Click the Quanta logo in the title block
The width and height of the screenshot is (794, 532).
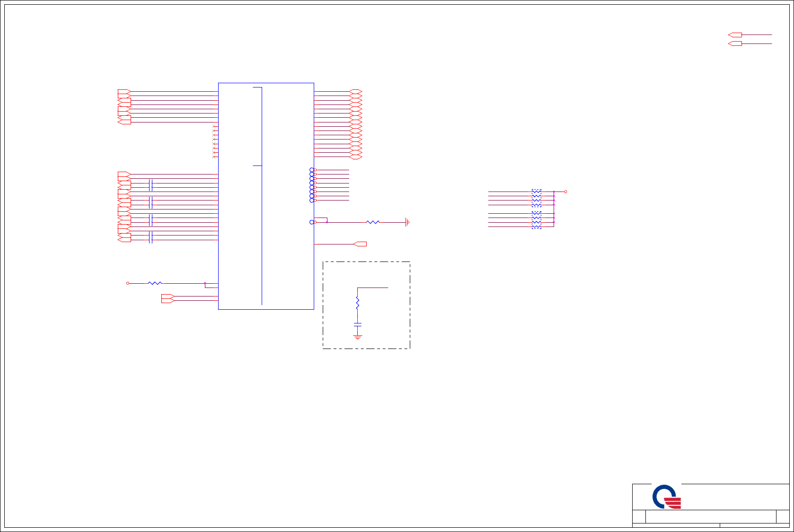(667, 497)
